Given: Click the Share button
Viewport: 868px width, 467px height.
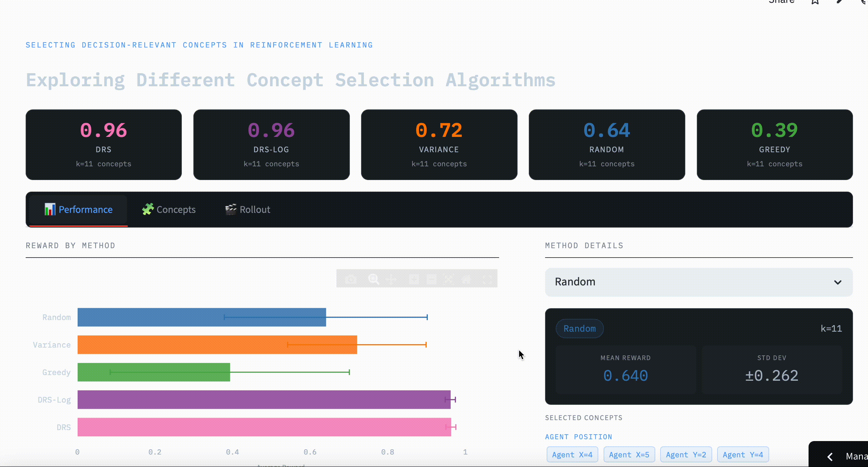Looking at the screenshot, I should 781,2.
